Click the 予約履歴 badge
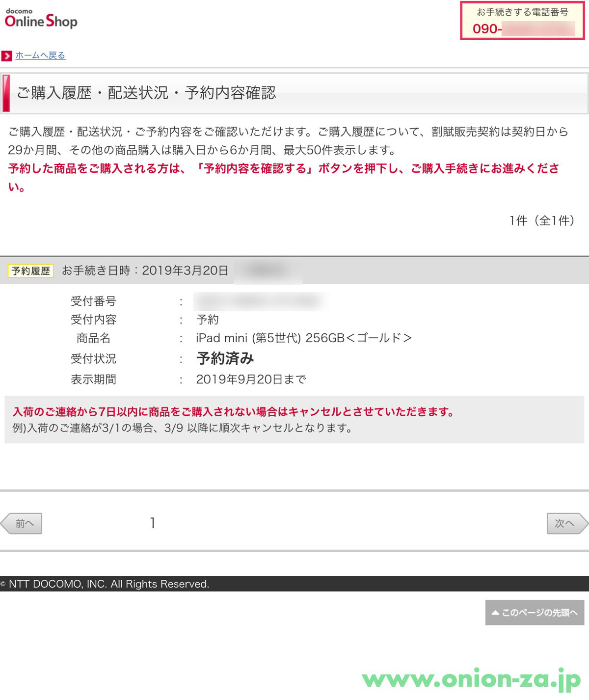This screenshot has width=589, height=700. [x=31, y=270]
